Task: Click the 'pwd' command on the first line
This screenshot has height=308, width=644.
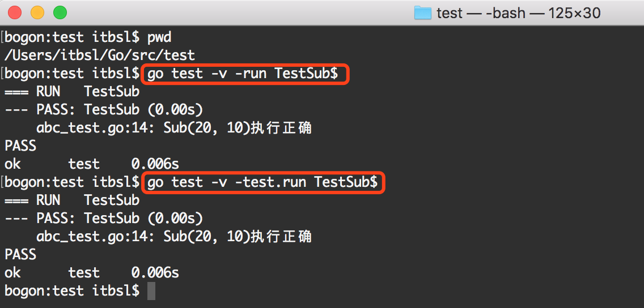Action: (159, 38)
